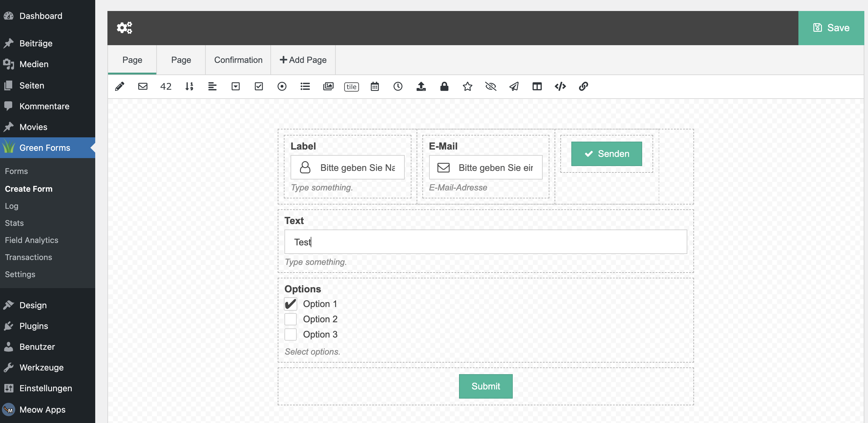Add a time clock field
This screenshot has width=868, height=423.
398,86
